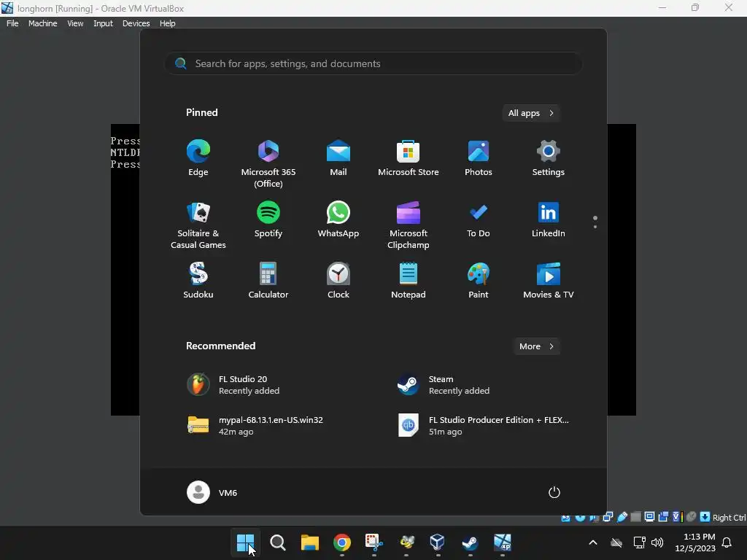This screenshot has width=747, height=560.
Task: Open the View menu
Action: [x=75, y=23]
